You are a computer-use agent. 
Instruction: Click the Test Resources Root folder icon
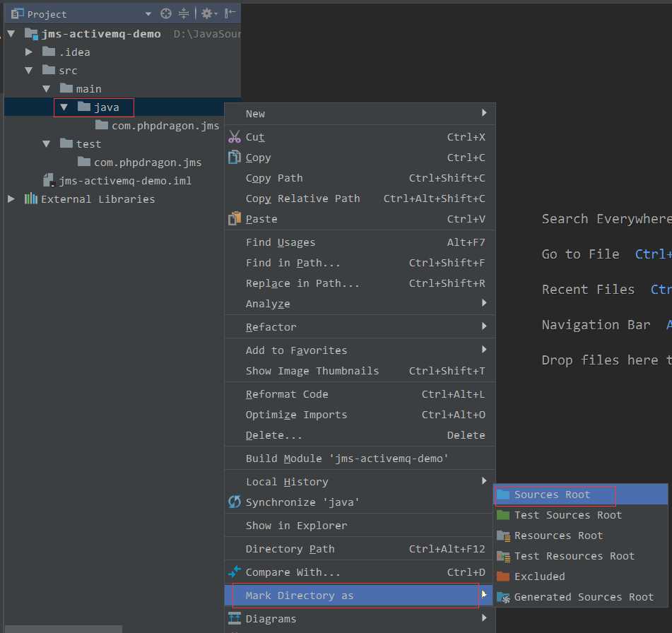[503, 556]
